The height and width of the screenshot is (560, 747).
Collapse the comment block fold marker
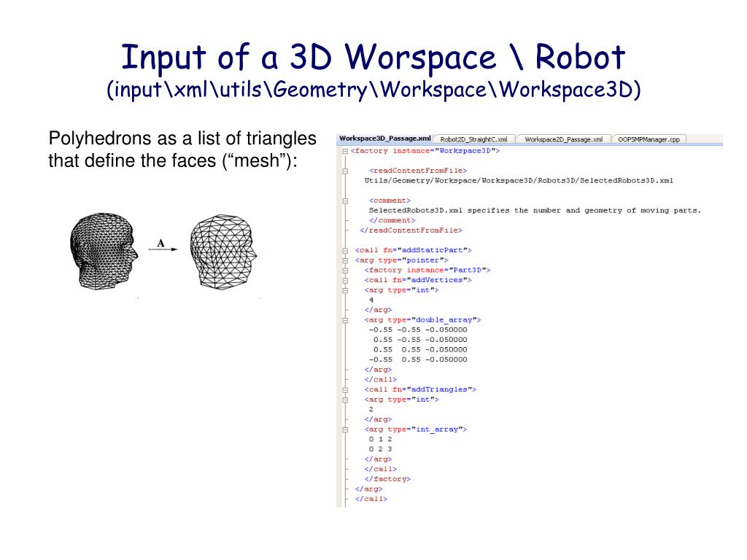click(345, 201)
